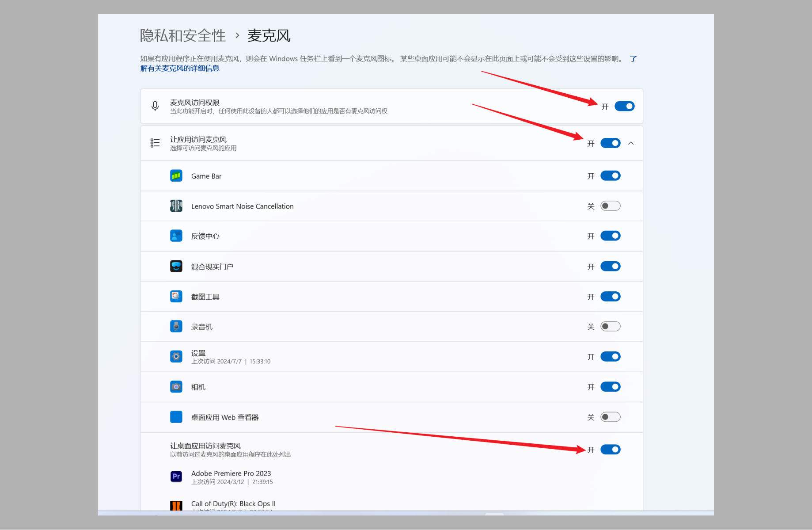Go back to 隐私和安全性 breadcrumb
This screenshot has height=530, width=812.
point(182,35)
